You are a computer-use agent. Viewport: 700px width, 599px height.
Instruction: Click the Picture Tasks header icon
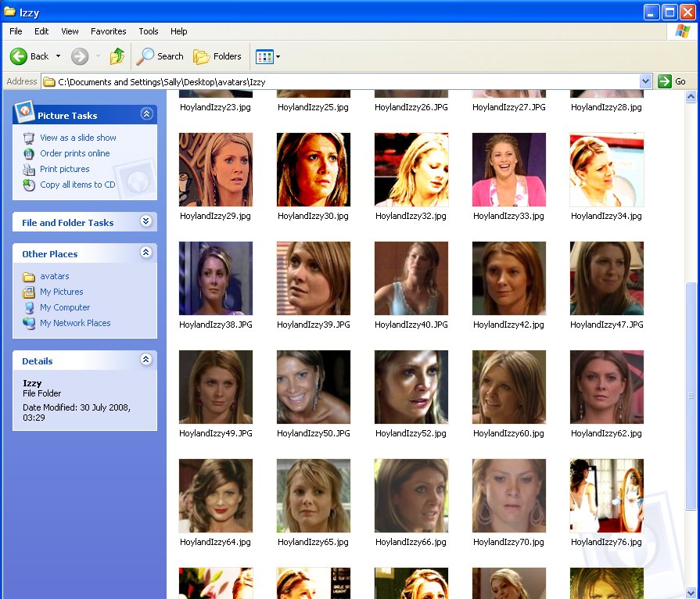[24, 112]
